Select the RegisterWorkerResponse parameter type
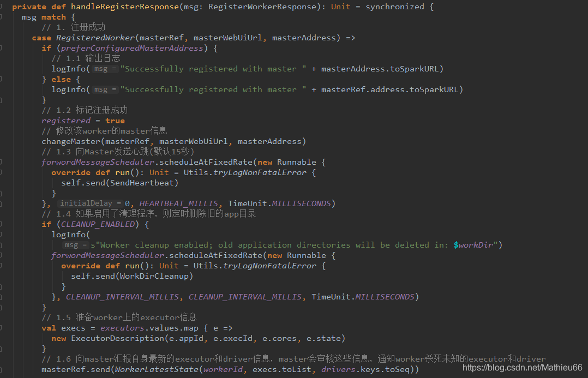Screen dimensions: 588x378 262,7
